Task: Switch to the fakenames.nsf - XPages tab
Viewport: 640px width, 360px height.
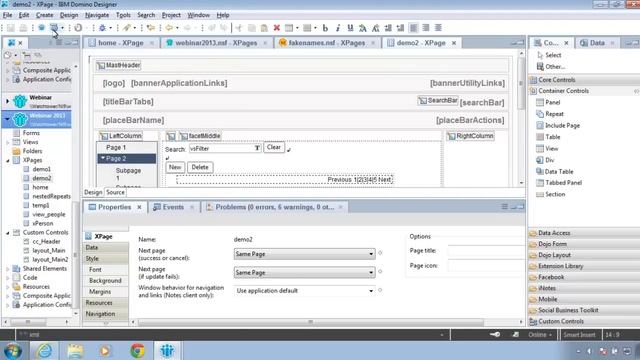Action: pos(327,43)
